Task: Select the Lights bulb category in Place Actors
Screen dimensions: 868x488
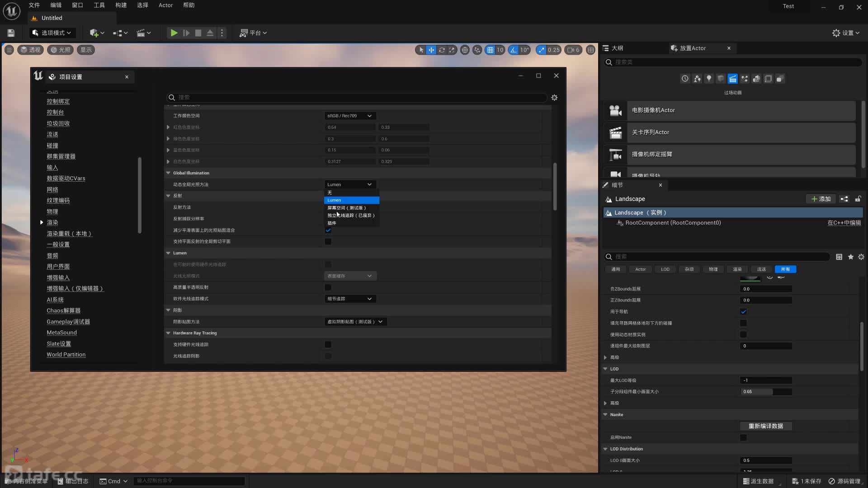Action: point(709,79)
